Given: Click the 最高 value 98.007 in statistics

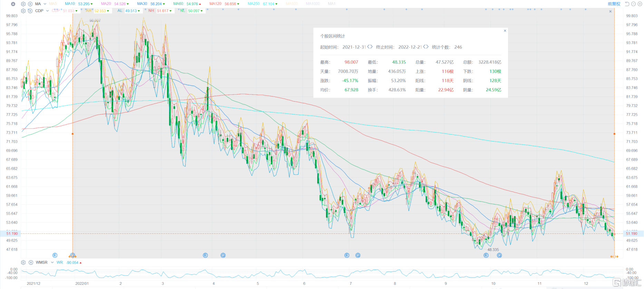Looking at the screenshot, I should point(351,62).
